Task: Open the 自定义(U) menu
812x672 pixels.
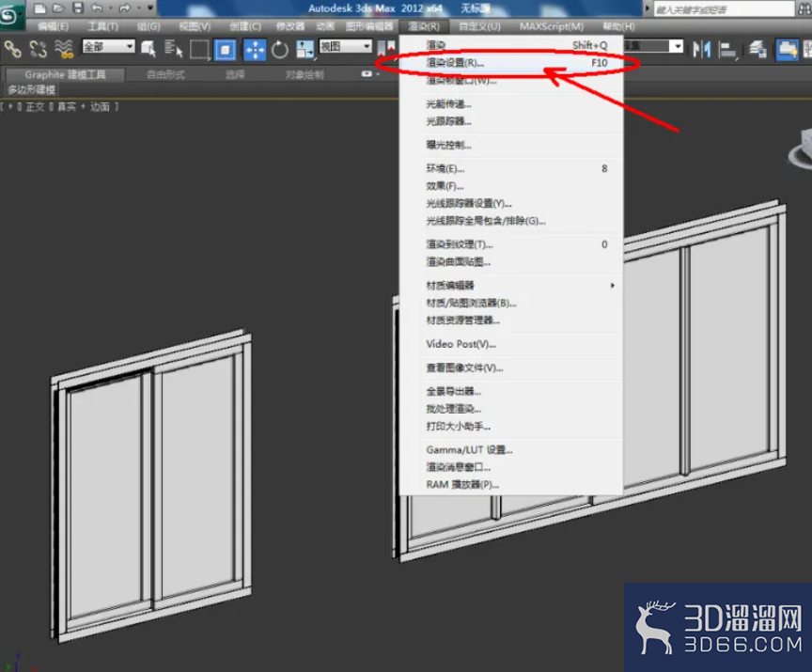Action: point(479,26)
